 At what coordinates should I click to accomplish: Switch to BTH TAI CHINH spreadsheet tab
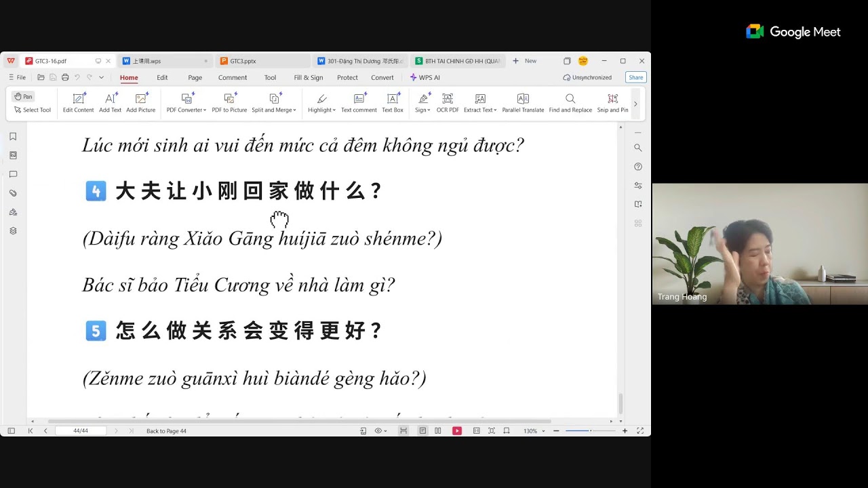pos(457,61)
